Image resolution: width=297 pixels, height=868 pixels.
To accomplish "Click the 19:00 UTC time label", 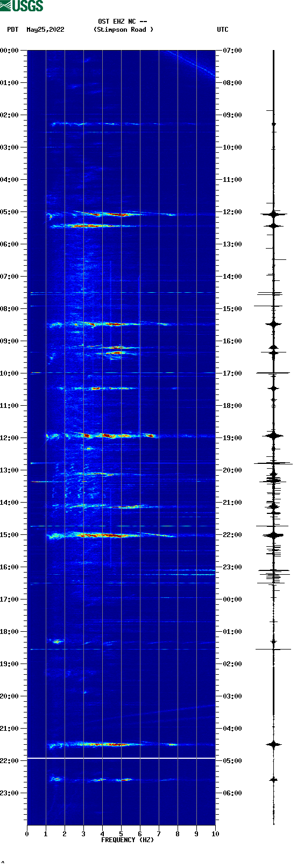I will point(232,438).
